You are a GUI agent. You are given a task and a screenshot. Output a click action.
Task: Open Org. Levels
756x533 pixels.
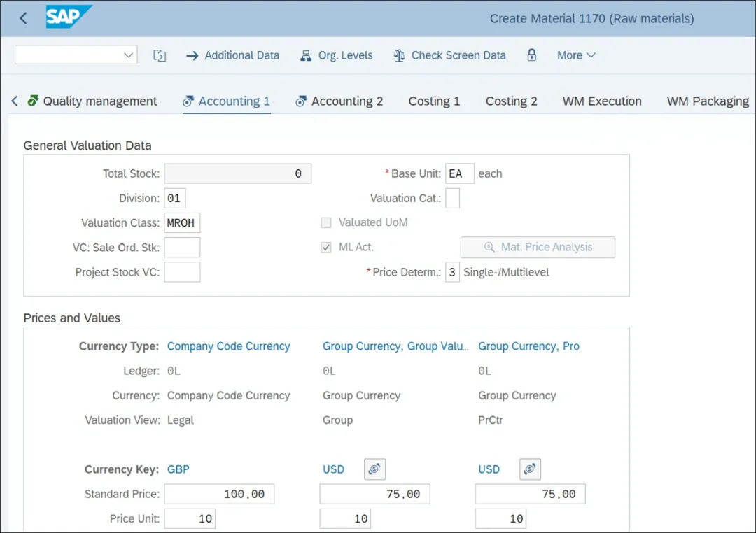(x=337, y=55)
